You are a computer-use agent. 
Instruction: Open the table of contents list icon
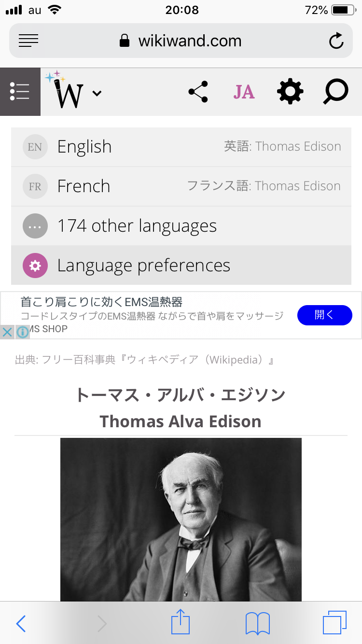(x=20, y=92)
